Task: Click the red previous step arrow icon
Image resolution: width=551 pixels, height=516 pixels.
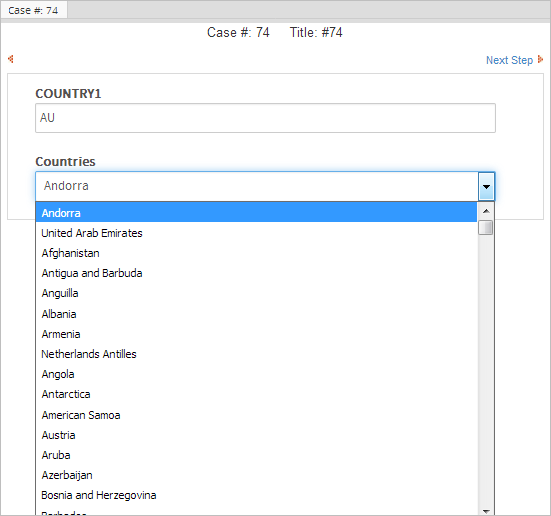Action: (11, 59)
